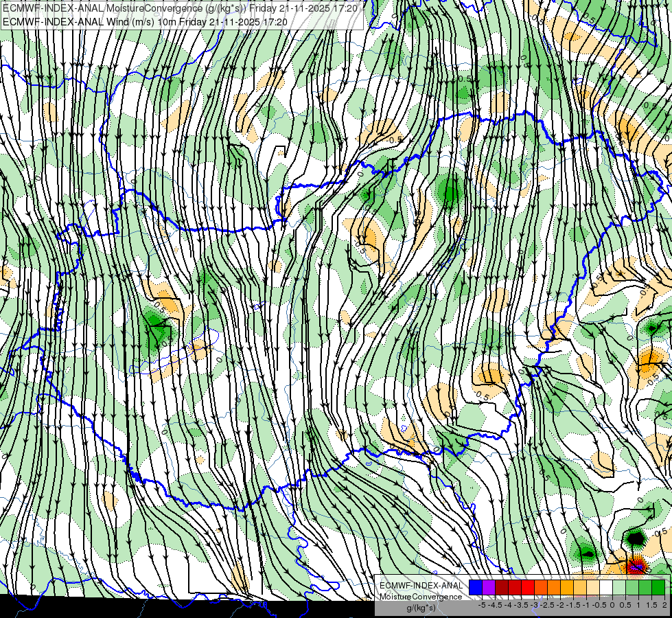Select the legend tick label -3
Screen dimensions: 672x618
[x=534, y=605]
